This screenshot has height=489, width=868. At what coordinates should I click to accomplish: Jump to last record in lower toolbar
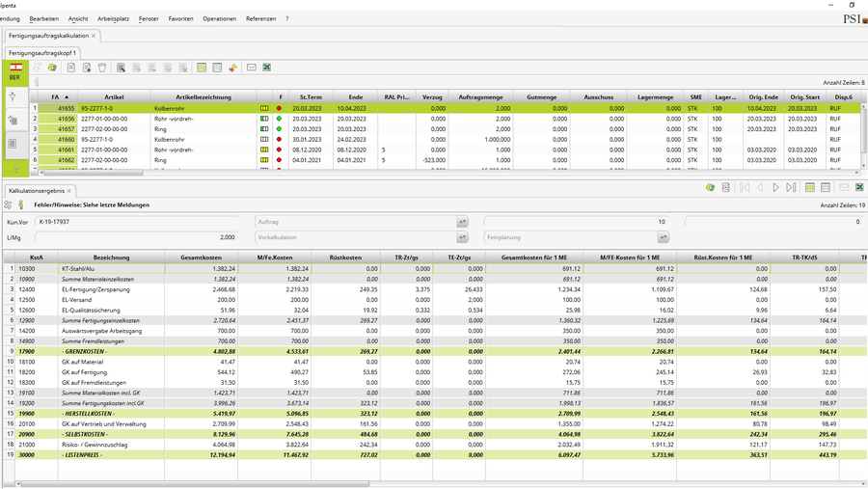(791, 187)
